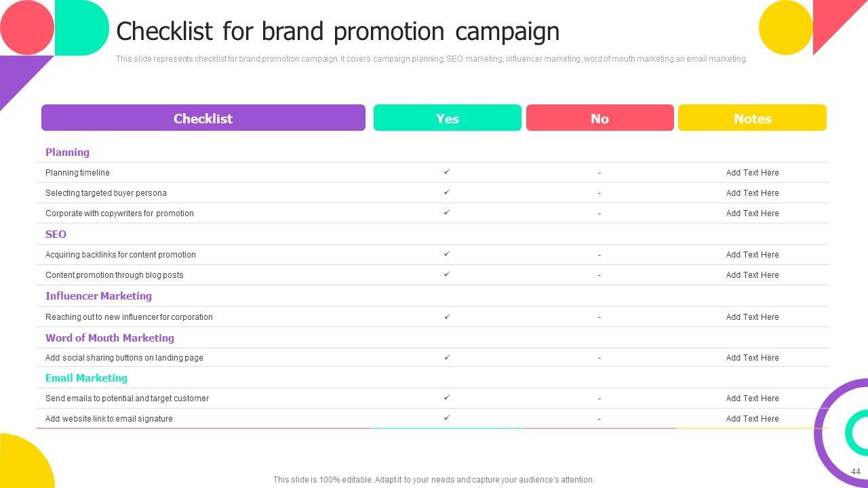
Task: Select the purple Checklist header
Action: [x=203, y=118]
